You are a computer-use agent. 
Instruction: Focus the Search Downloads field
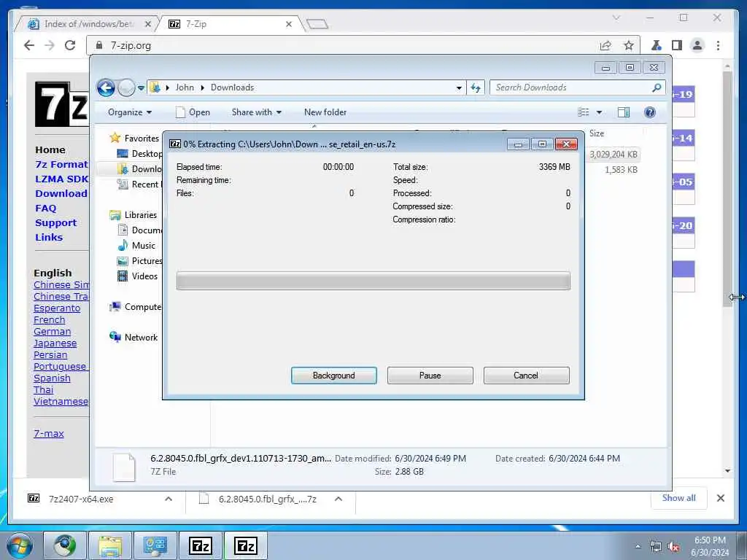click(570, 87)
